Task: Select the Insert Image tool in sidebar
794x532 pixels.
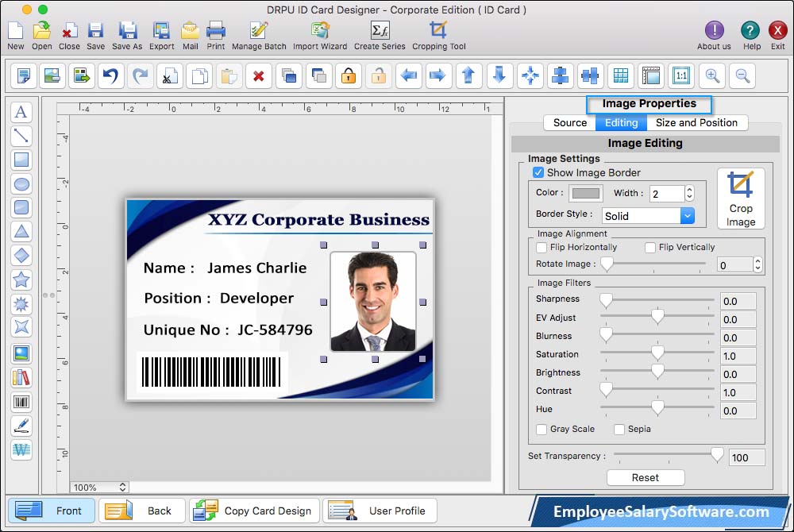Action: point(21,353)
